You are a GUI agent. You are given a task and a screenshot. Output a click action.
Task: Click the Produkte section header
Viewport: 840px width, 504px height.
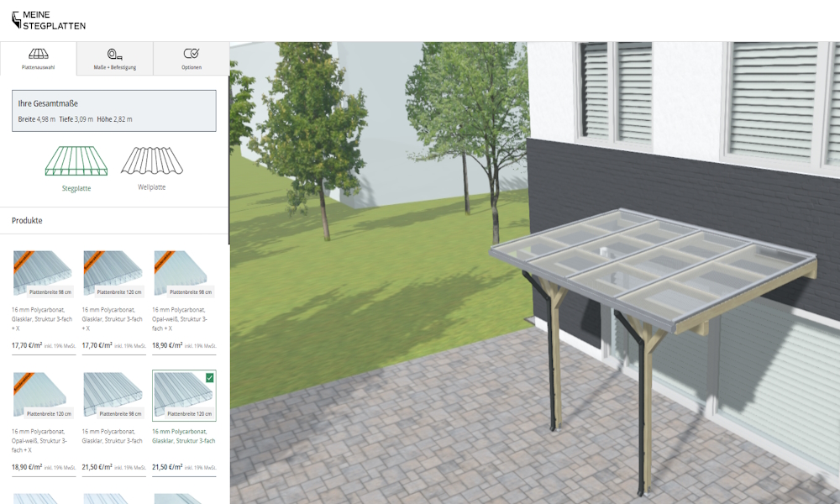[x=27, y=221]
